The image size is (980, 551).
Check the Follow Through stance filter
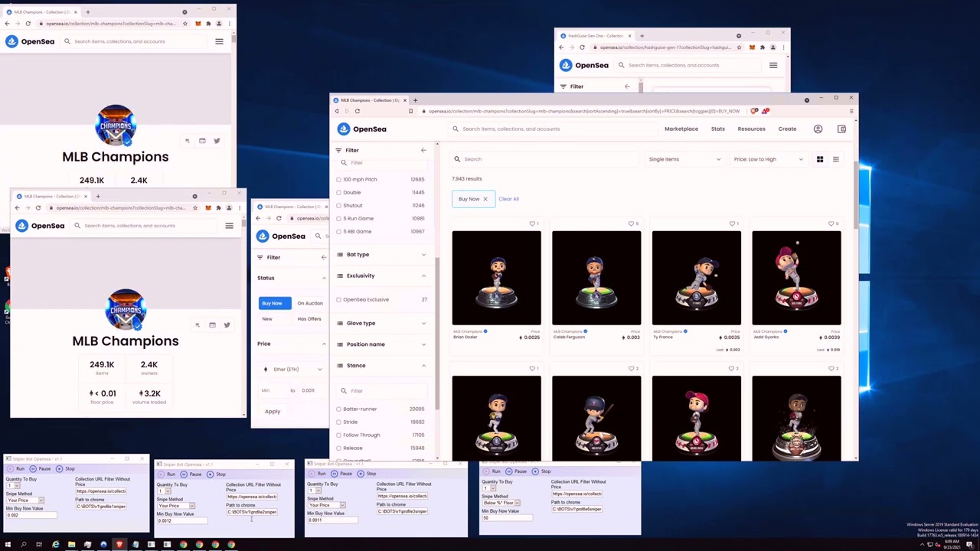[x=338, y=435]
